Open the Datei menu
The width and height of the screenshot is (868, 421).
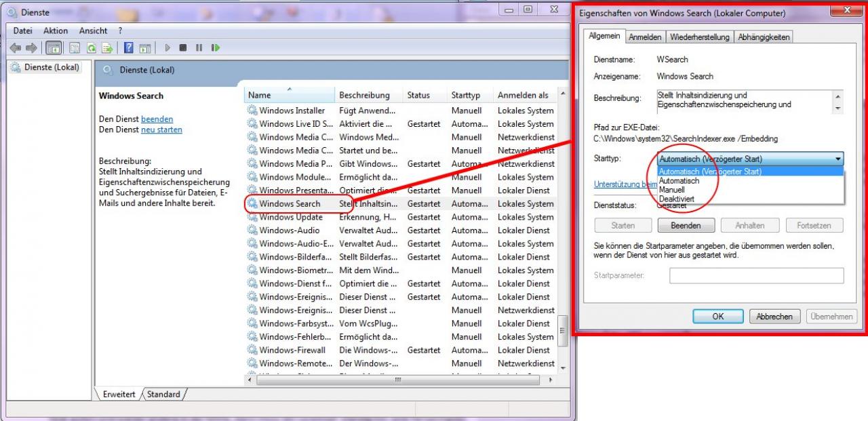(x=22, y=31)
